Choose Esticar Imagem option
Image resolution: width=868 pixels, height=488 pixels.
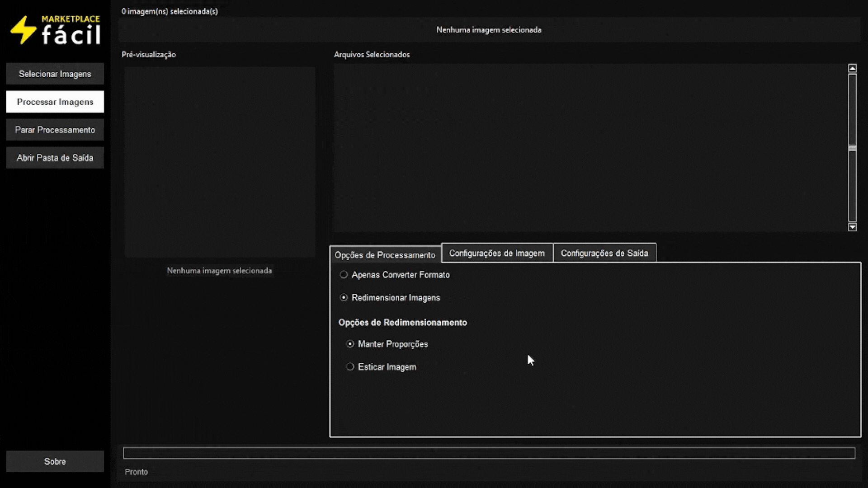click(x=381, y=367)
